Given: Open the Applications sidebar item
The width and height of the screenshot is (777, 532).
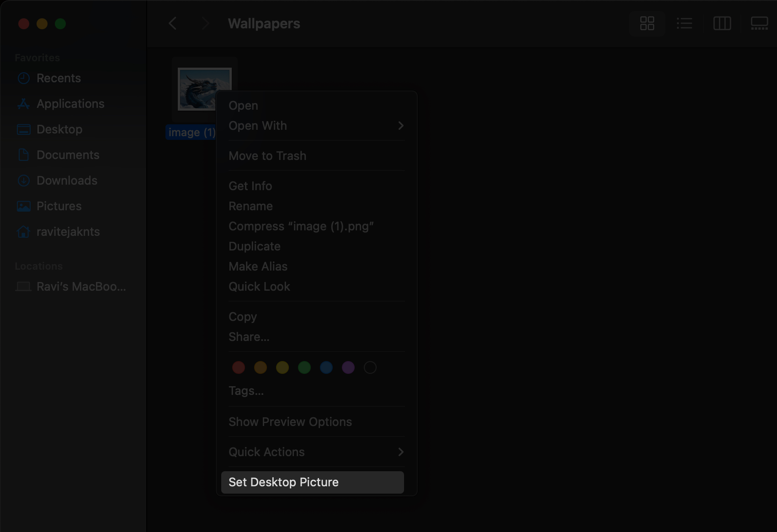Looking at the screenshot, I should coord(70,104).
